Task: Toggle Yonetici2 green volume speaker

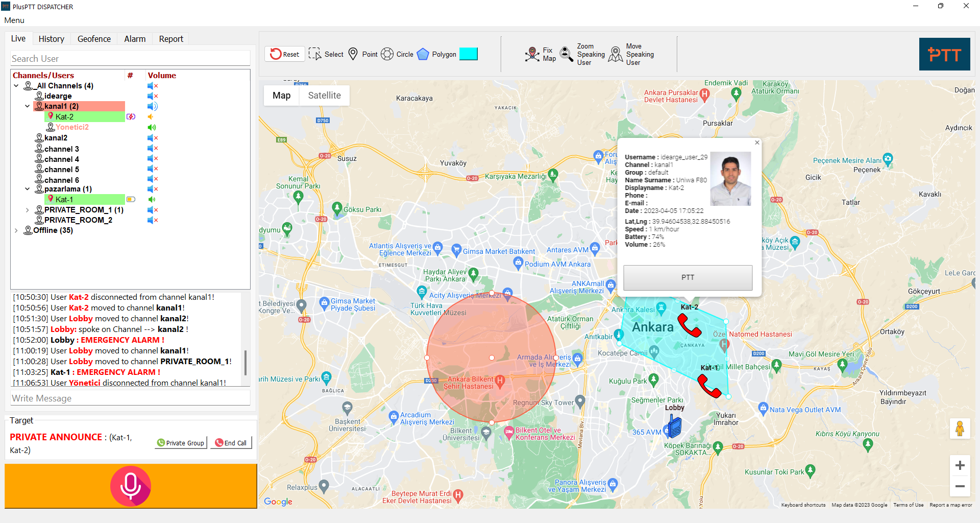Action: point(152,127)
